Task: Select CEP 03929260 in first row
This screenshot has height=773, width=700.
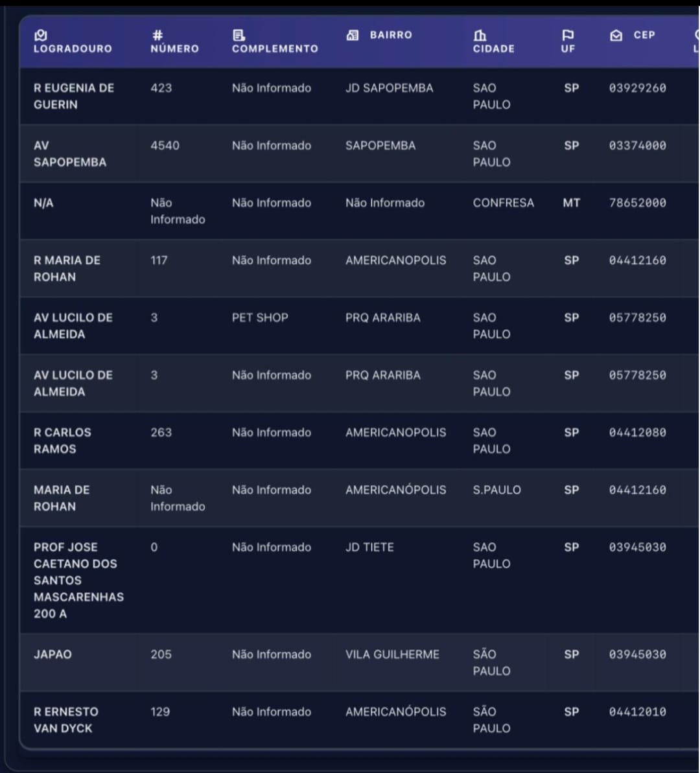Action: tap(637, 88)
